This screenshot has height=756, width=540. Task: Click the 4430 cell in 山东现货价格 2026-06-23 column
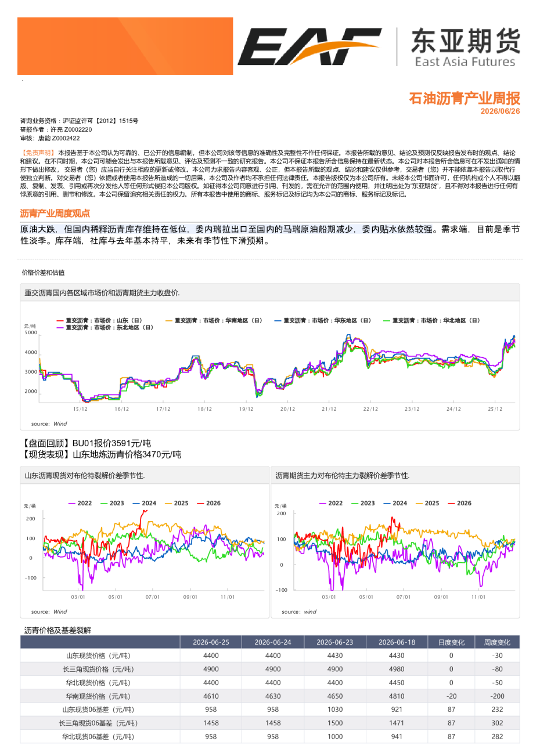click(335, 656)
